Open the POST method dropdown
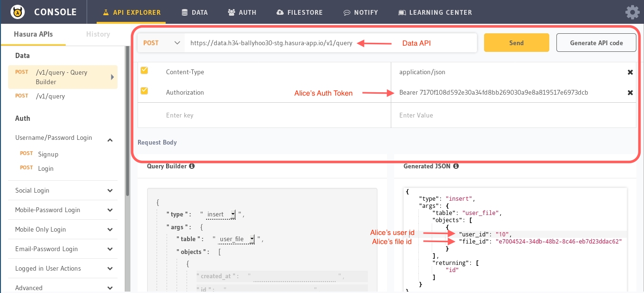The height and width of the screenshot is (293, 644). tap(161, 43)
